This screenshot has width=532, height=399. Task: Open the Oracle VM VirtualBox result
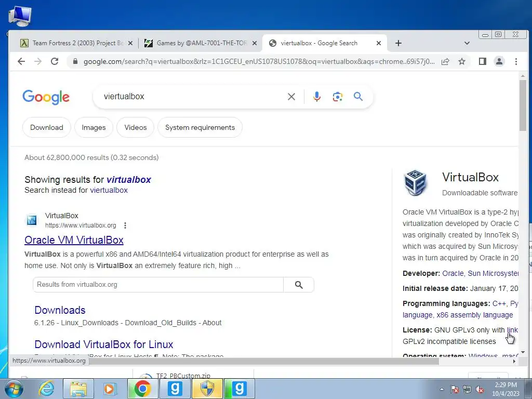coord(74,240)
